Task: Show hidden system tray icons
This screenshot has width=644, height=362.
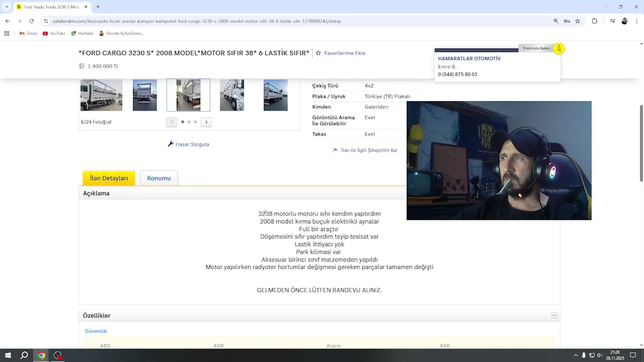Action: [x=576, y=355]
